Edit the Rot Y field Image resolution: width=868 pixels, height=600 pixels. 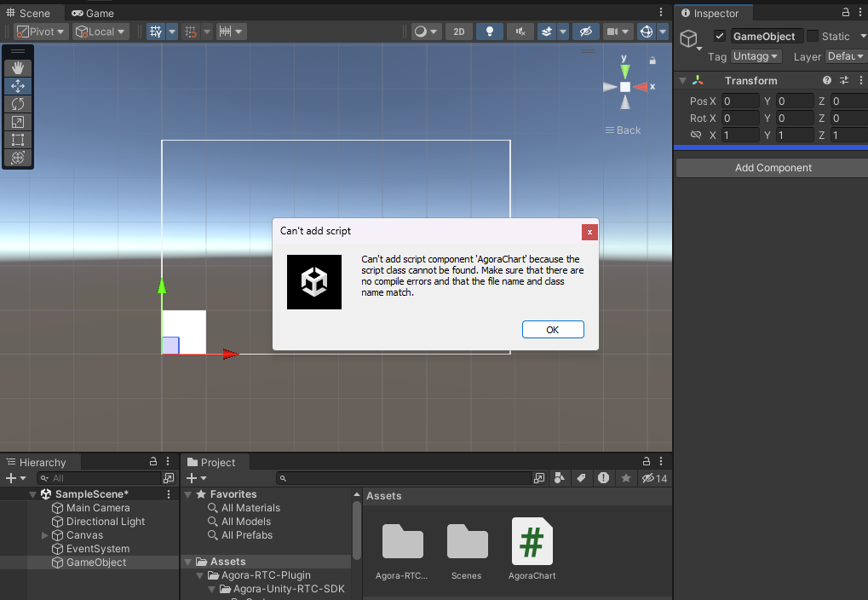[x=795, y=118]
